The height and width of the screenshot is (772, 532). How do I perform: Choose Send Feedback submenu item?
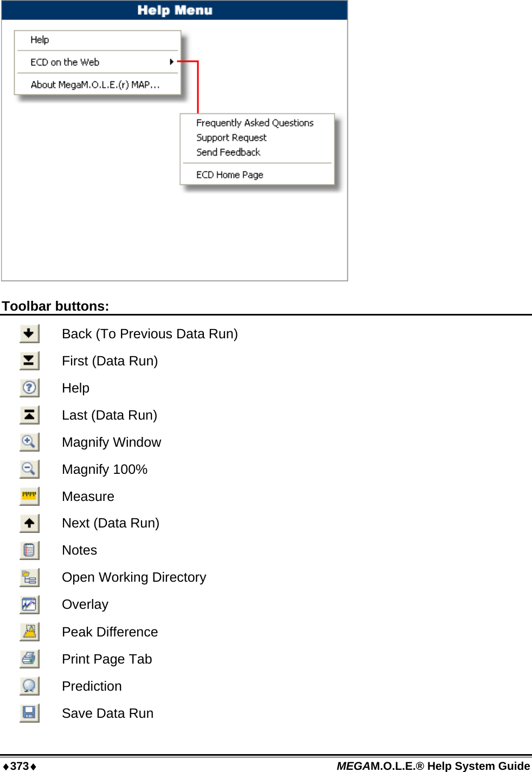coord(228,152)
